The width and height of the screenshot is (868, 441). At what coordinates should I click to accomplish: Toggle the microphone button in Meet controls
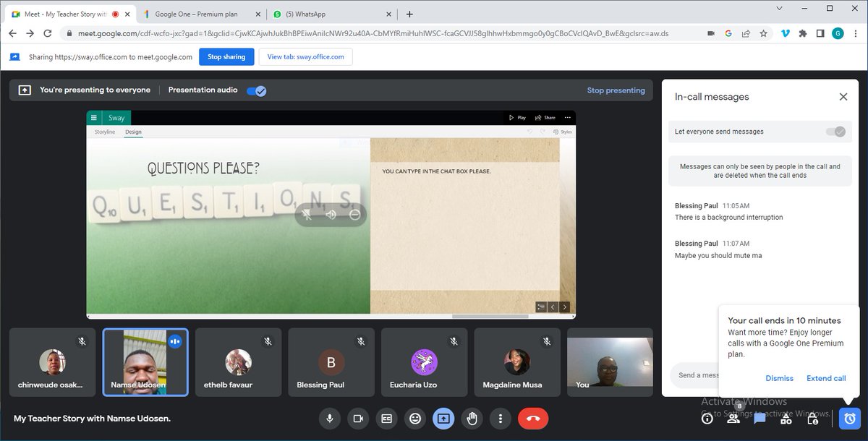pyautogui.click(x=329, y=418)
